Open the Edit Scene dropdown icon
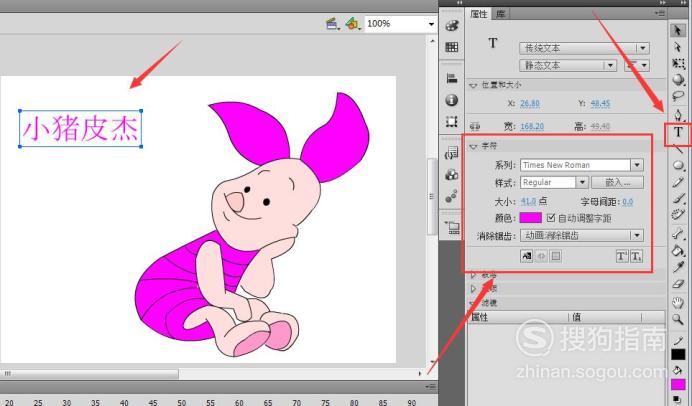Viewport: 692px width, 406px height. [x=333, y=24]
